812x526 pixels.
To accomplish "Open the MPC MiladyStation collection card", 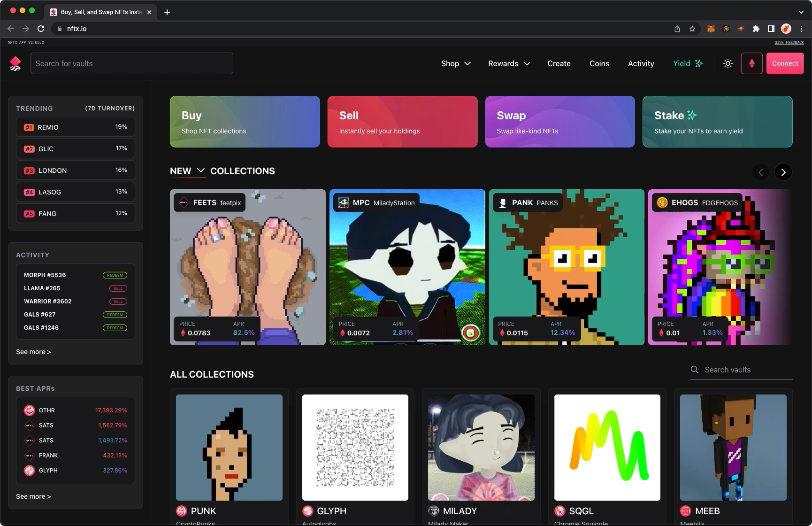I will 407,267.
